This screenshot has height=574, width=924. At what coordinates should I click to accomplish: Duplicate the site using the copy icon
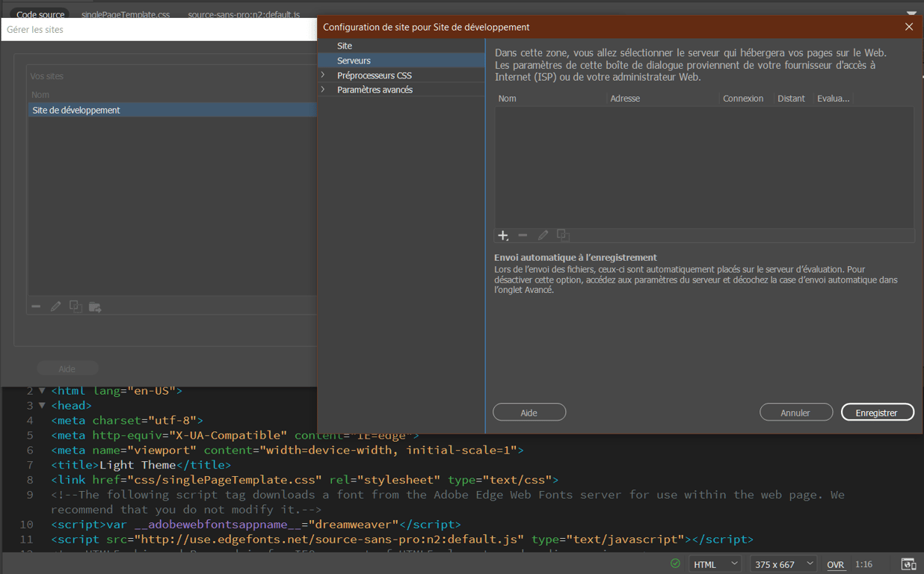75,306
